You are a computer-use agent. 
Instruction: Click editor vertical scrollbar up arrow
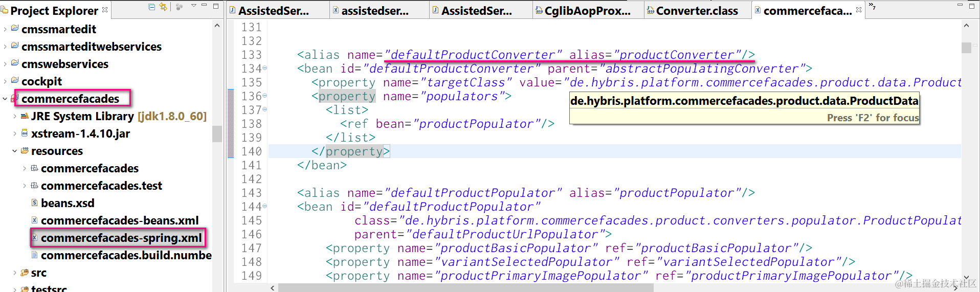tap(966, 26)
